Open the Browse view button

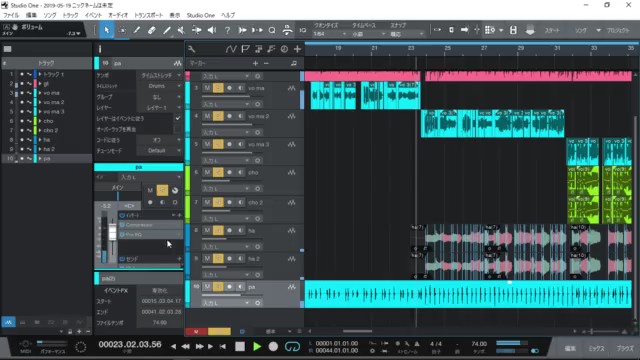click(625, 348)
